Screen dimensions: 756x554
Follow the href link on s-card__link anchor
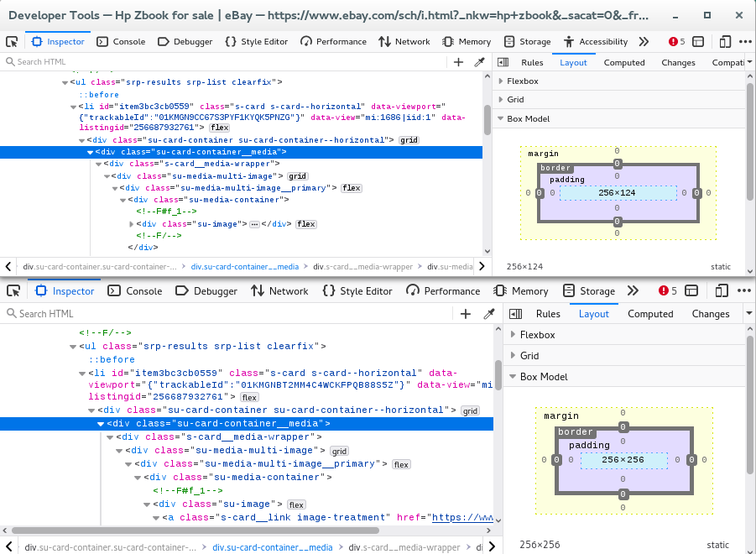pyautogui.click(x=461, y=518)
